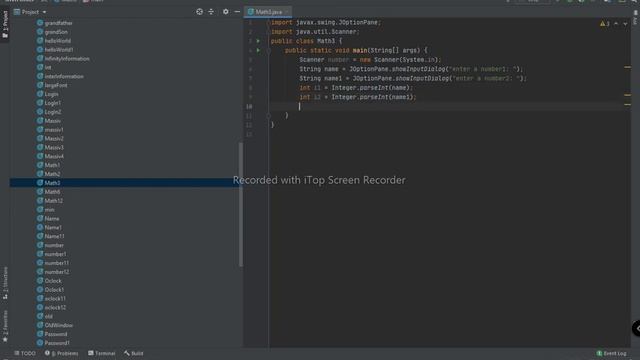Screen dimensions: 640x360
Task: Select class grandfather in the tree
Action: tap(55, 23)
